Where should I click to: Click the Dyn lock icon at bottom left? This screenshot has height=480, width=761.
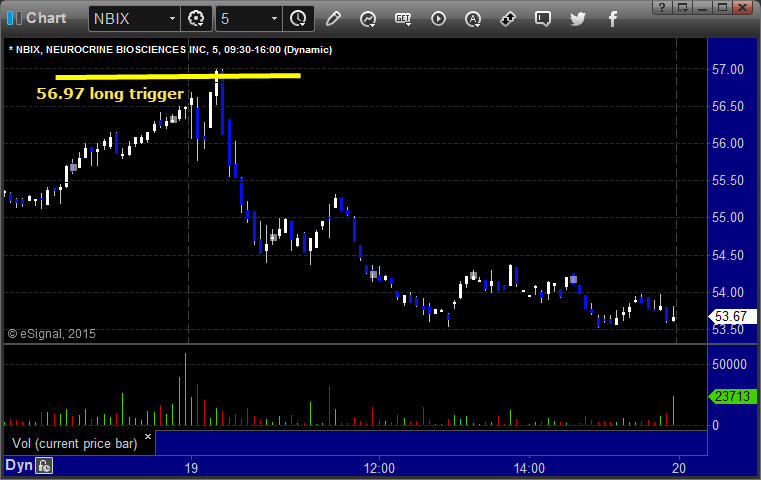[44, 466]
